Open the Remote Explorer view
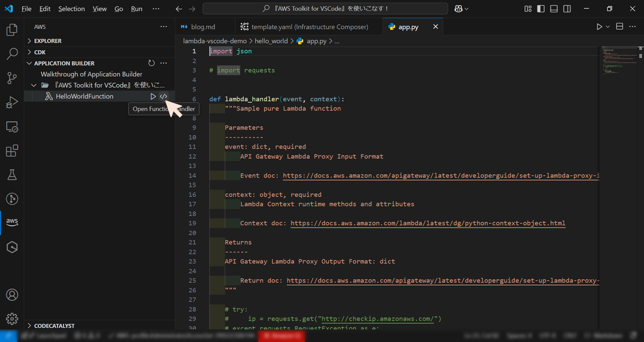This screenshot has height=342, width=644. [x=12, y=127]
